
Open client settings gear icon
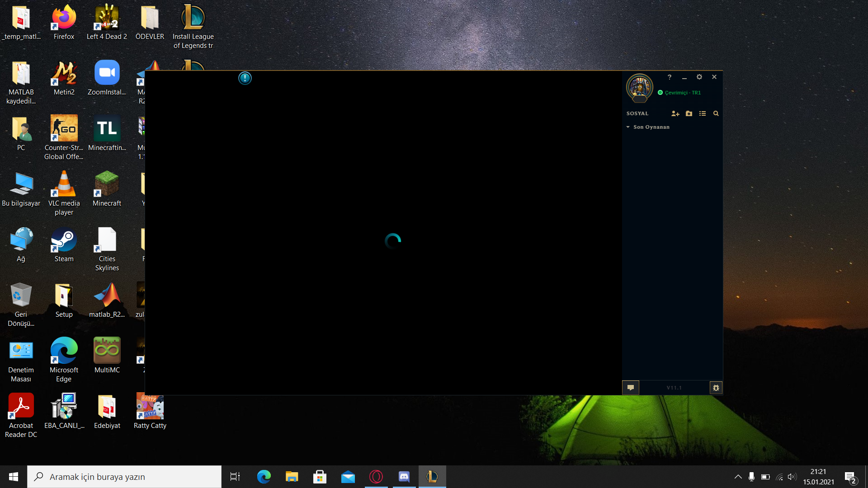coord(699,77)
